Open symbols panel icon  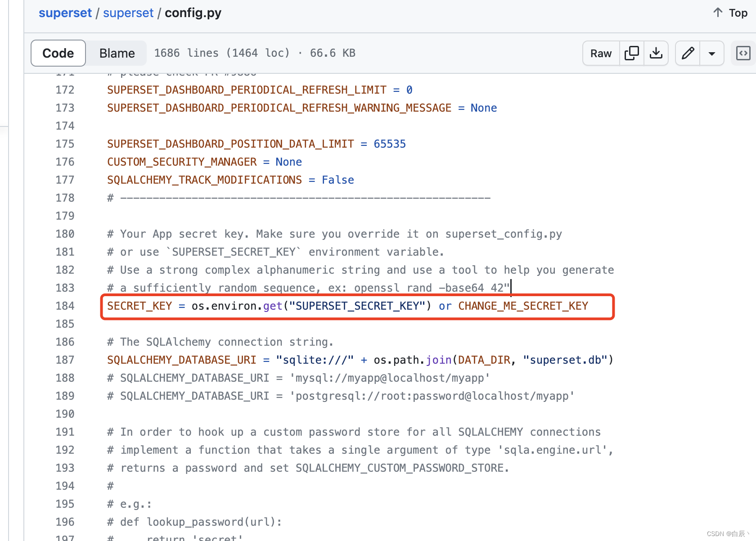743,53
